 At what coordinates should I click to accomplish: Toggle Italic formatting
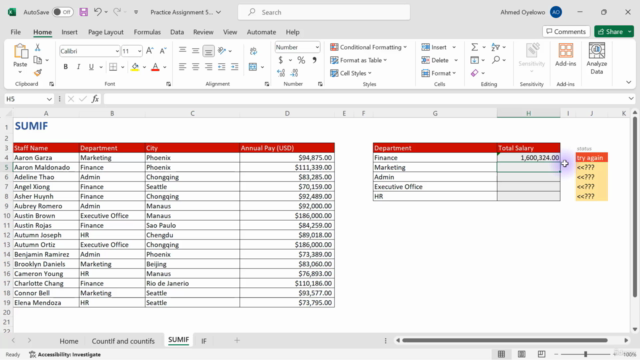coord(78,67)
